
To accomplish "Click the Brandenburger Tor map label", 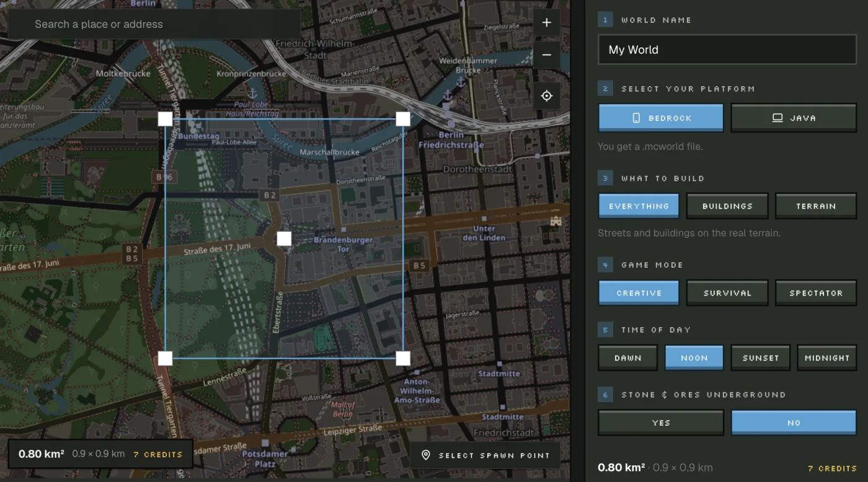I will [x=343, y=244].
